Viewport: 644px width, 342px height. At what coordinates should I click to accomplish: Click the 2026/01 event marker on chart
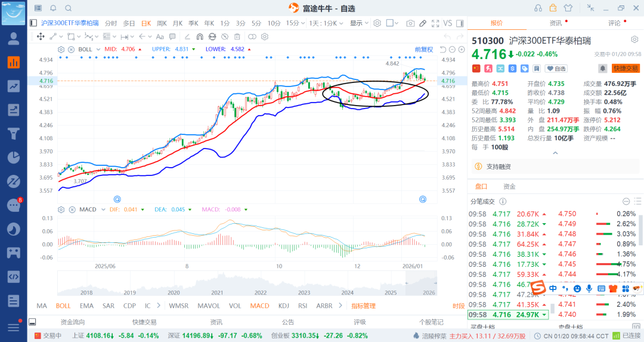423,199
